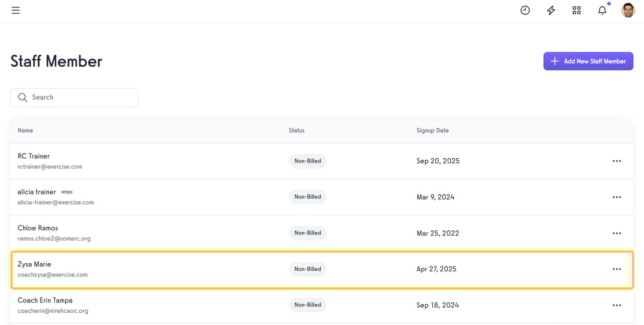
Task: Sort by the Name column header
Action: [25, 130]
